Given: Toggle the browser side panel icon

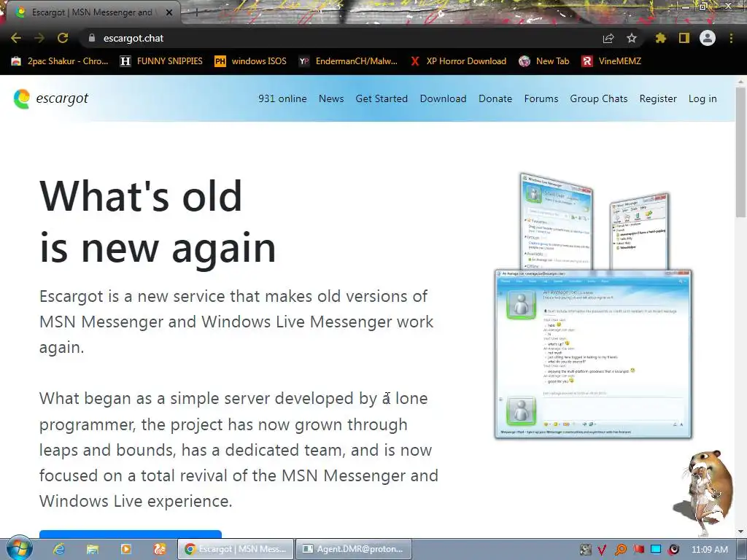Looking at the screenshot, I should 684,38.
